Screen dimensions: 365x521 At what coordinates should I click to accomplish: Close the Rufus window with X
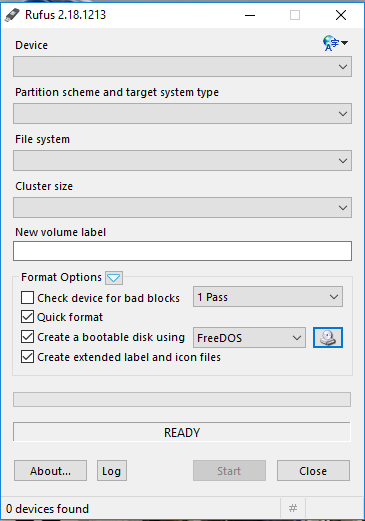(341, 15)
